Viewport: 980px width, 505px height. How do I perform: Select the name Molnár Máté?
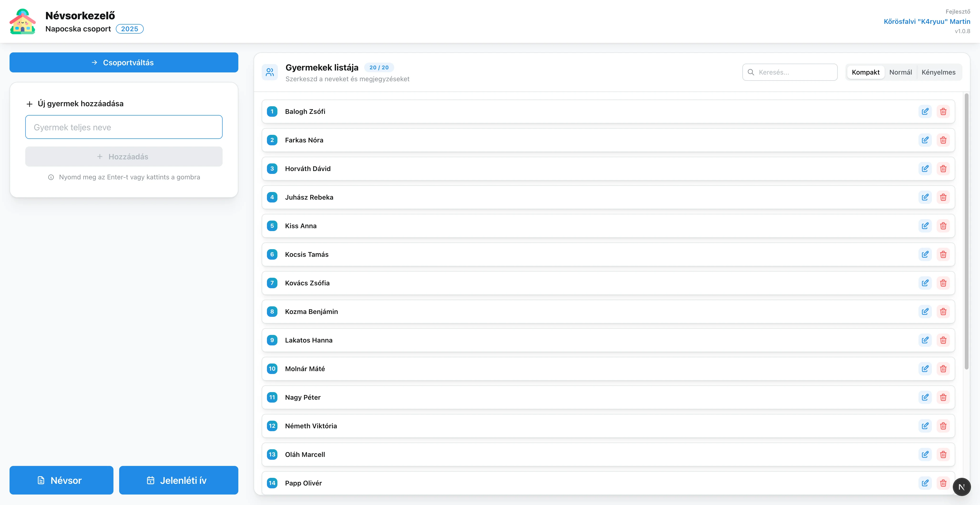pos(305,369)
